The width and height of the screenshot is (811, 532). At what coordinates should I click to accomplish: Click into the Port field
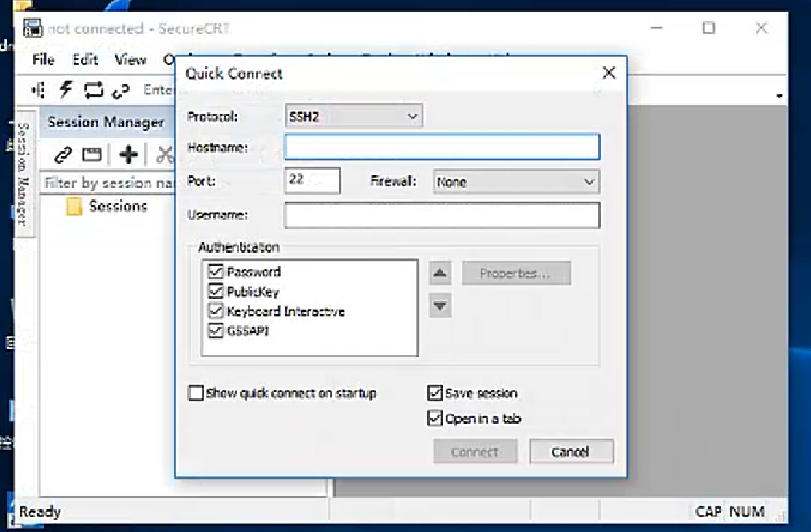[x=312, y=180]
